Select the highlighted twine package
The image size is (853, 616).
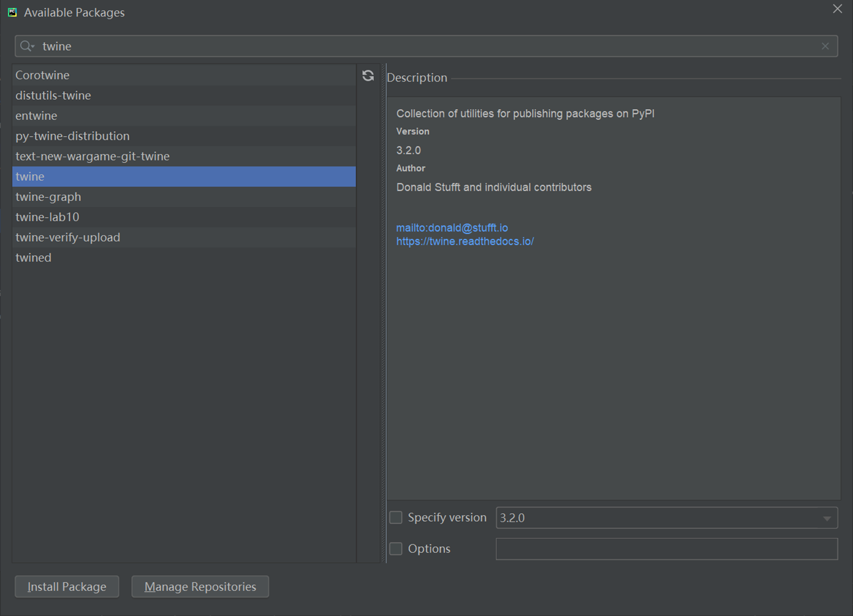(x=184, y=176)
